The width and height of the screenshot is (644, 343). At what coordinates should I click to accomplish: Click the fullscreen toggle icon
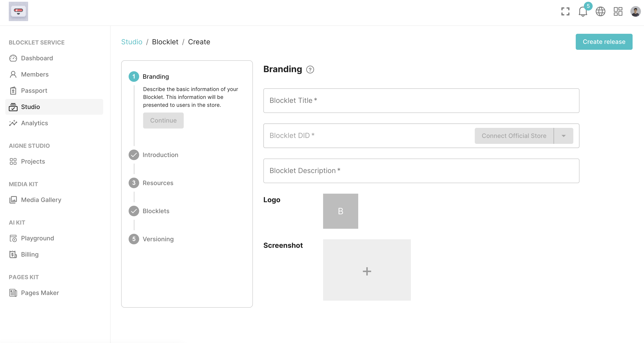(x=565, y=11)
